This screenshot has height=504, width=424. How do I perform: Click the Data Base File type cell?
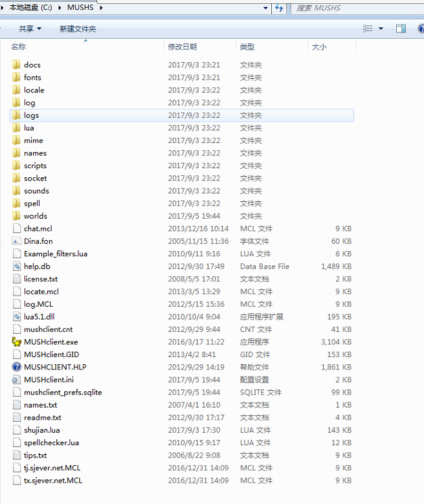[x=265, y=266]
